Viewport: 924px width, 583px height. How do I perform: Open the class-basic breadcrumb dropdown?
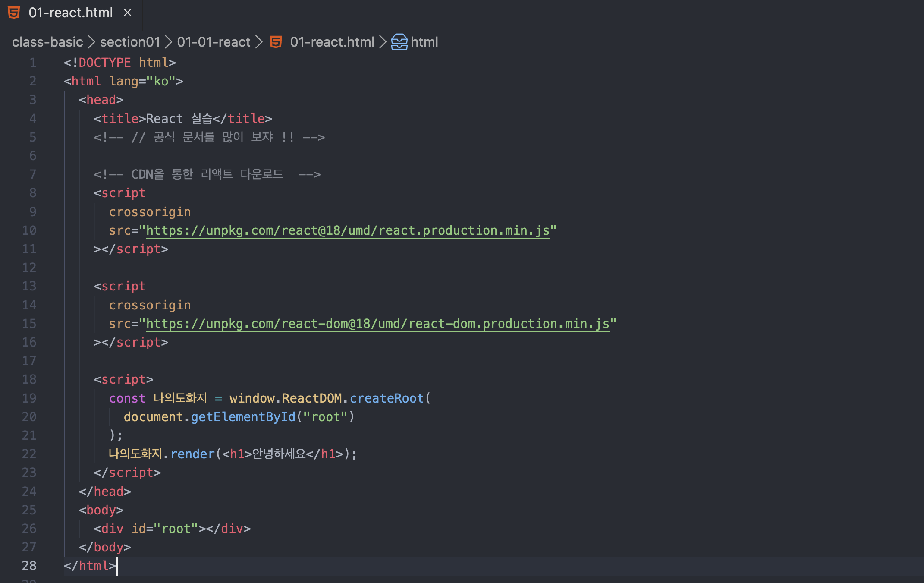tap(47, 42)
